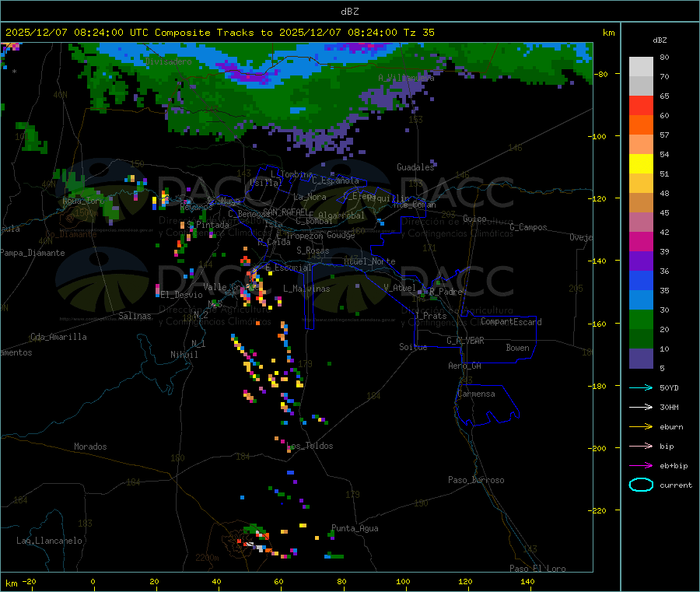700x592 pixels.
Task: Click the eb+bip magenta arrow legend icon
Action: click(641, 466)
